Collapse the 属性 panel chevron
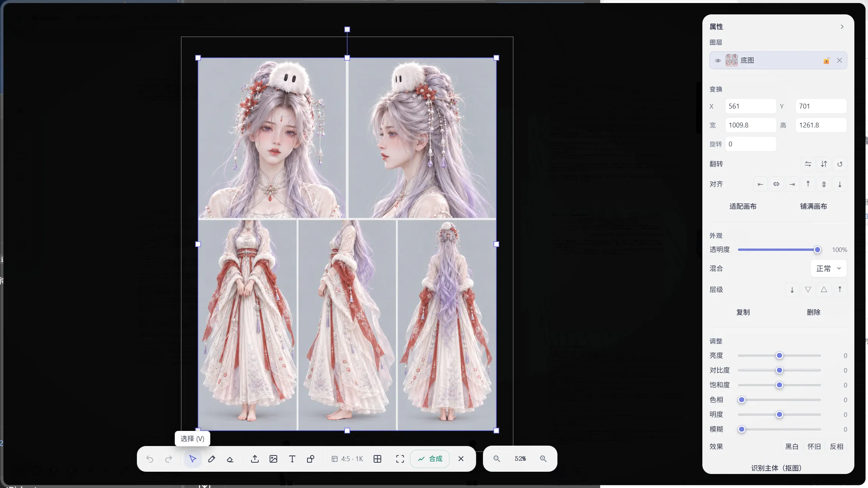 pyautogui.click(x=842, y=26)
